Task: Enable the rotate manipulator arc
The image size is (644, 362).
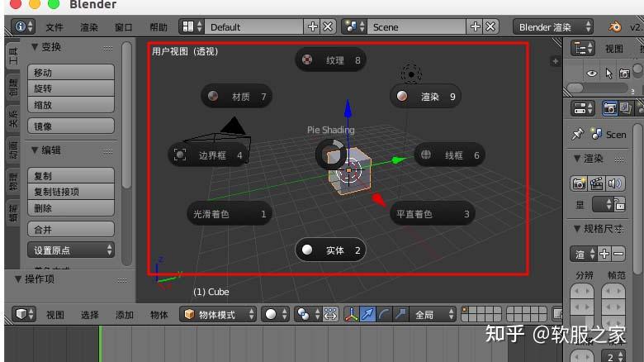Action: tap(384, 315)
